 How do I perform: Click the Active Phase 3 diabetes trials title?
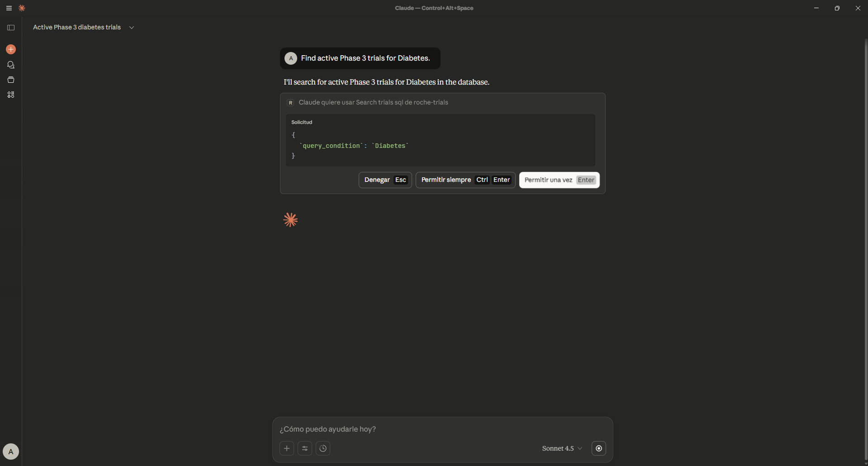click(77, 28)
